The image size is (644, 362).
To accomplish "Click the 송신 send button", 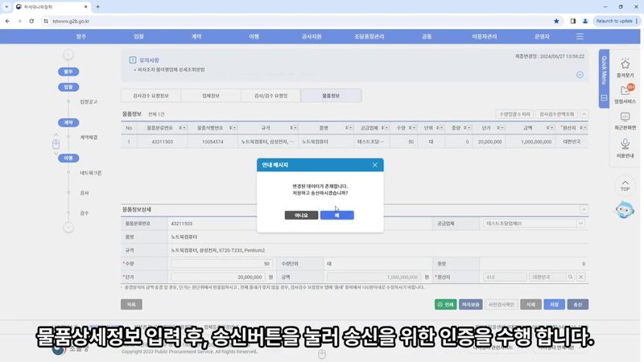I will tap(578, 305).
